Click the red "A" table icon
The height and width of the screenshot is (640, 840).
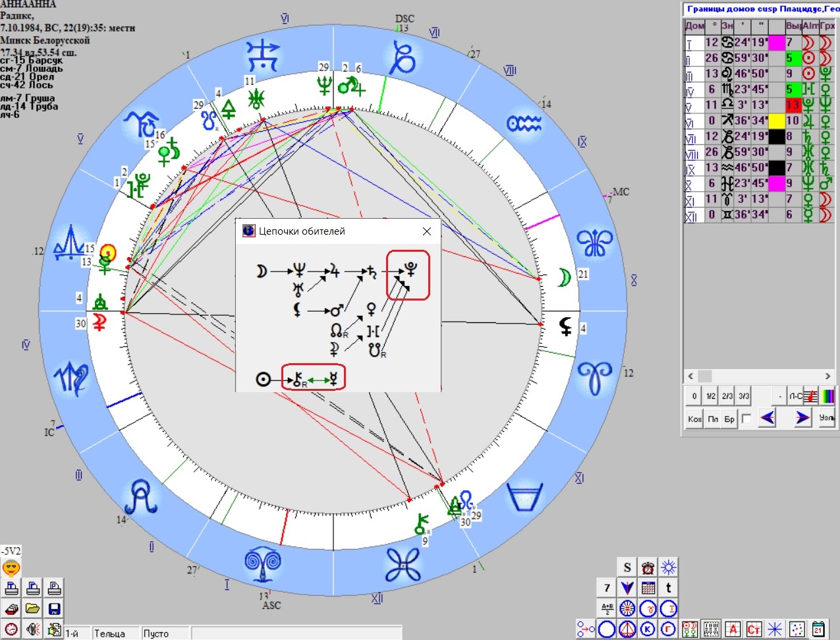(x=733, y=629)
